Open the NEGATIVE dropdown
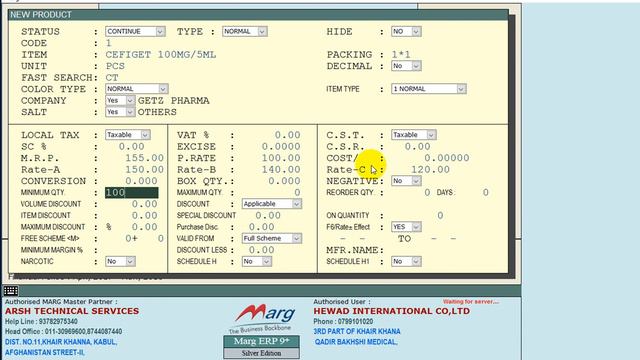Viewport: 640px width, 360px height. 406,180
